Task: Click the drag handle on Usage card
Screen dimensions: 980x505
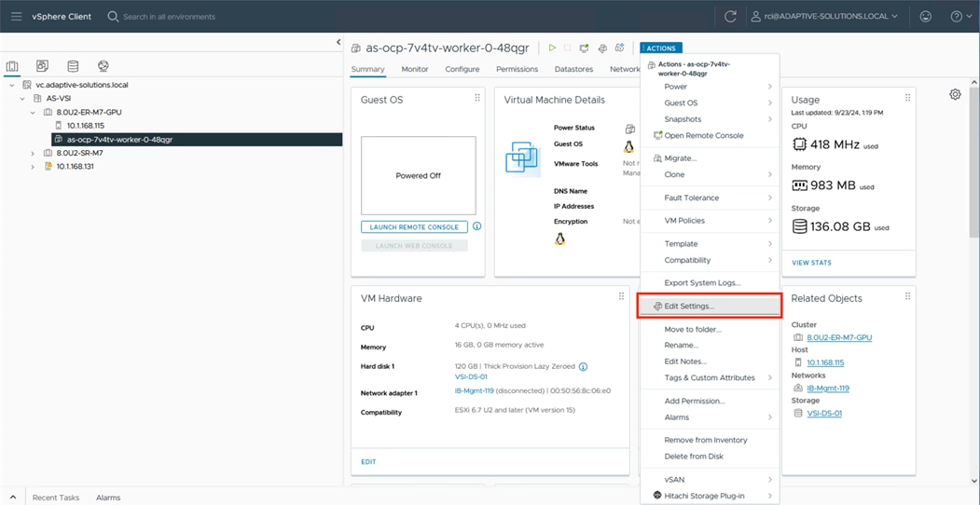Action: click(907, 98)
